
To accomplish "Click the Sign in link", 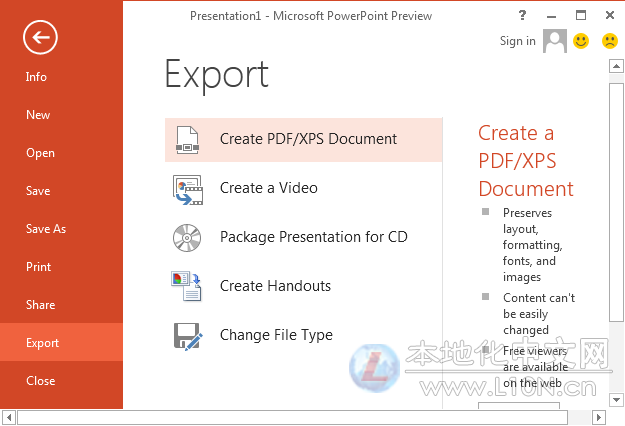I will (x=517, y=41).
